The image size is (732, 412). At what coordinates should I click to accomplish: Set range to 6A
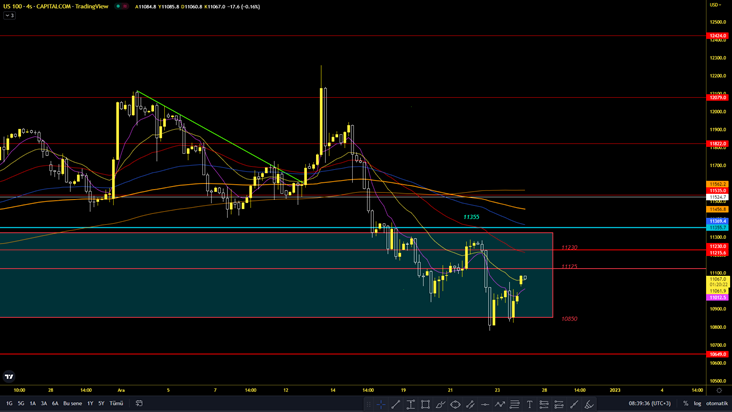coord(55,403)
